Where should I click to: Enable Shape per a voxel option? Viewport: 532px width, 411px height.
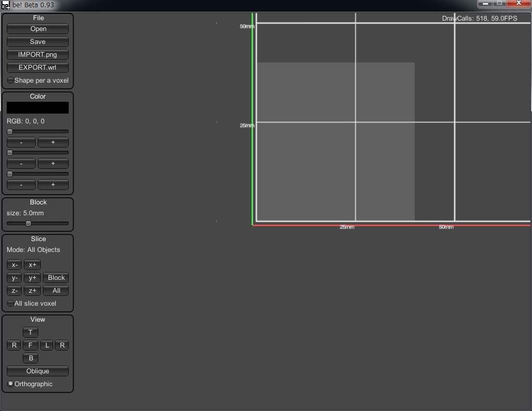(11, 81)
